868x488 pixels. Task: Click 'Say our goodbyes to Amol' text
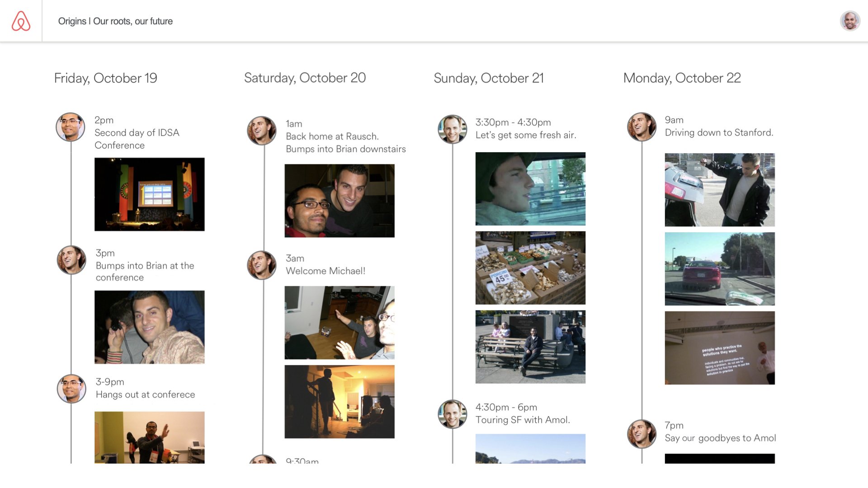pos(720,438)
